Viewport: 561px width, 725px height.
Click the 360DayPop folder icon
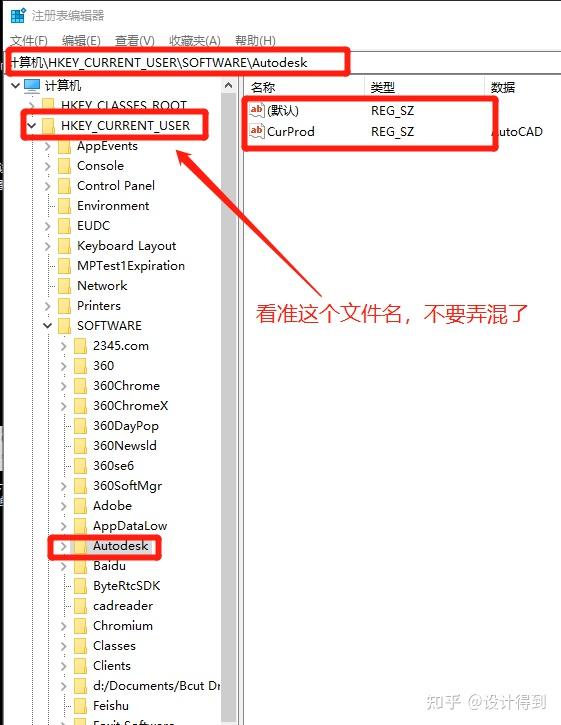80,425
